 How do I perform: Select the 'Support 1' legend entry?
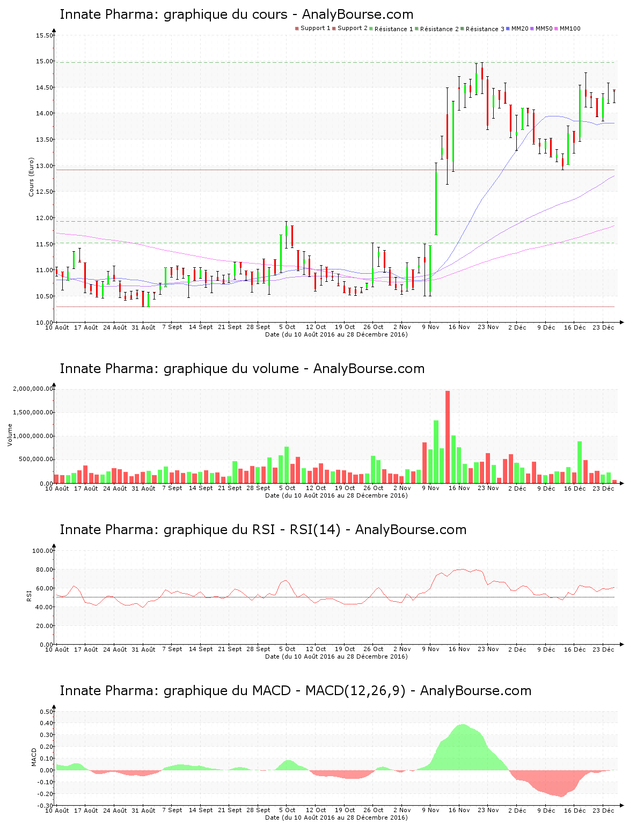312,28
